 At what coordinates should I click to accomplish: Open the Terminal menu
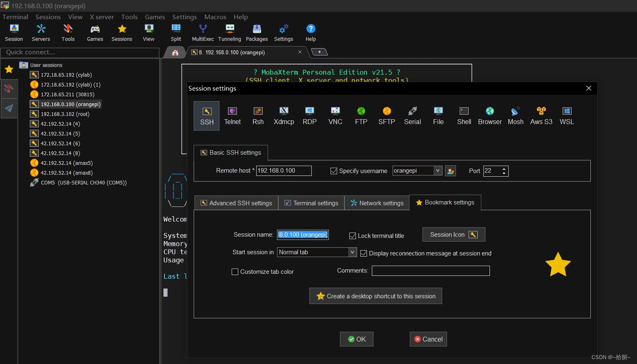[x=16, y=17]
